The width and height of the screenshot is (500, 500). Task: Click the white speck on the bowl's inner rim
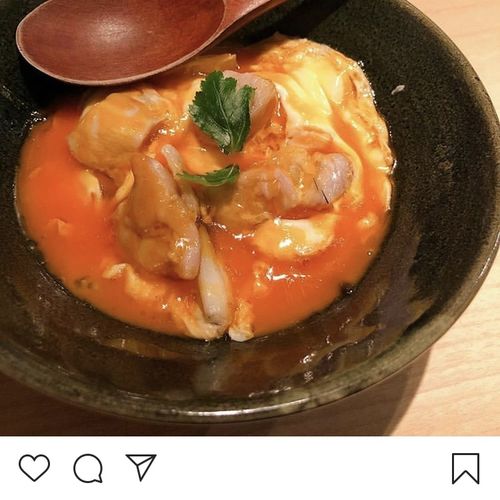(398, 89)
